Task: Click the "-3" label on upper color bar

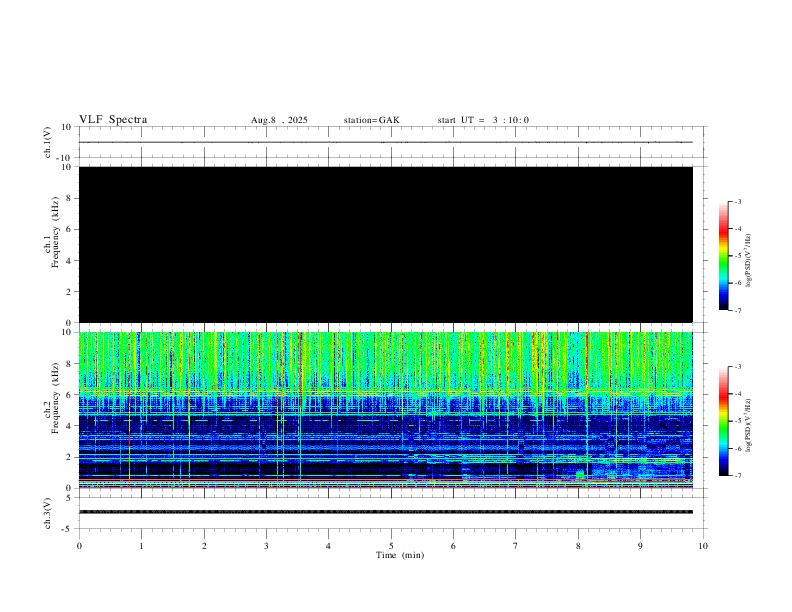Action: 737,201
